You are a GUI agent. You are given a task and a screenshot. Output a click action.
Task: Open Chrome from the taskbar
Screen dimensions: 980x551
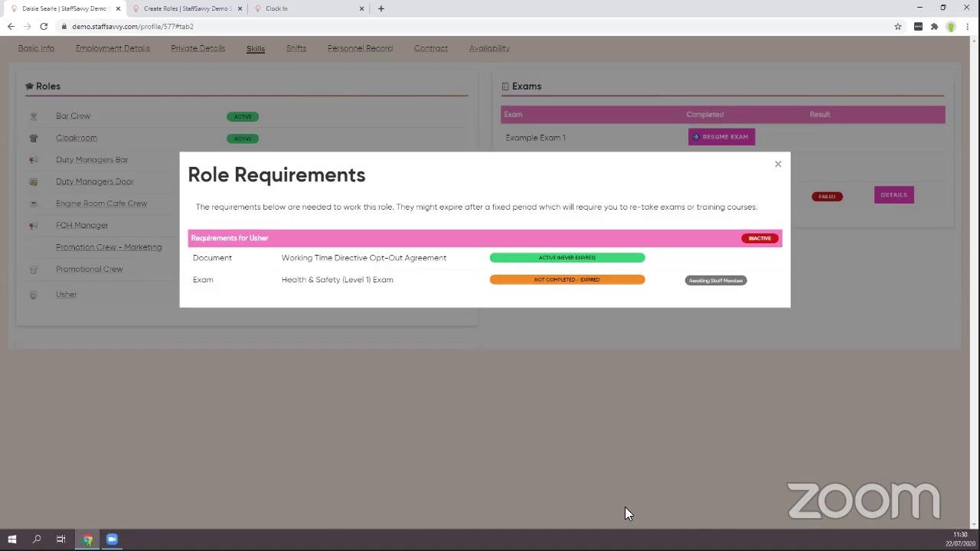click(87, 540)
